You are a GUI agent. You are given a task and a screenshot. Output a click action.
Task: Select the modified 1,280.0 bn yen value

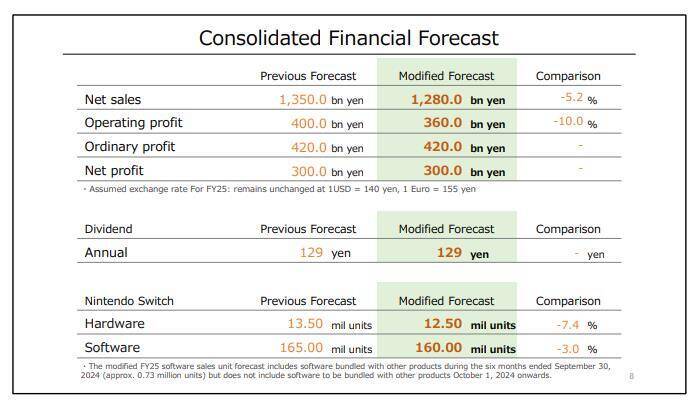(x=457, y=100)
